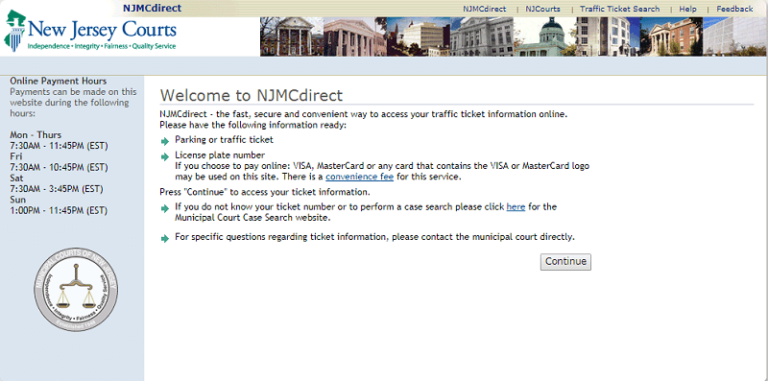Click 'Press Continue to access your ticket information' text
768x381 pixels.
point(265,191)
